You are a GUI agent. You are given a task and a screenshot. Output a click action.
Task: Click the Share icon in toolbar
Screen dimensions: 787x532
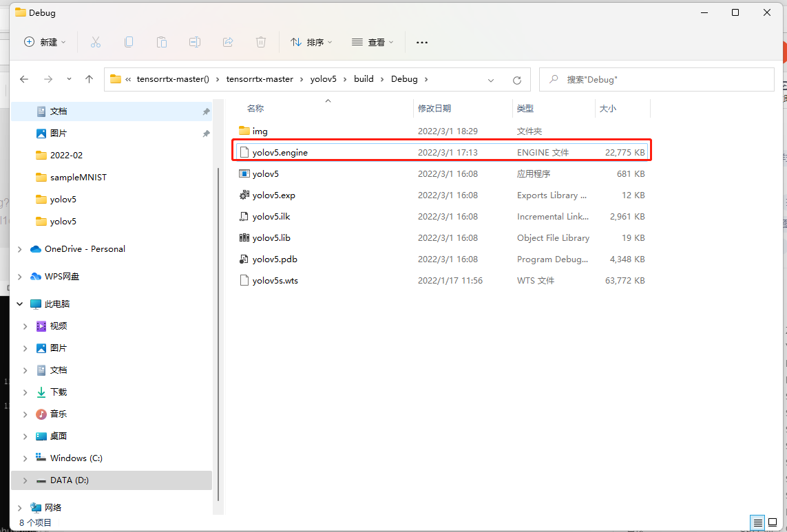coord(228,42)
